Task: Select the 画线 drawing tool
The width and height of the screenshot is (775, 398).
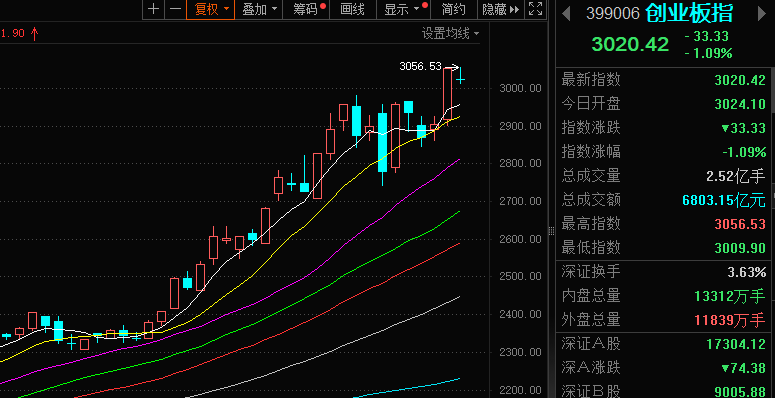Action: [352, 9]
